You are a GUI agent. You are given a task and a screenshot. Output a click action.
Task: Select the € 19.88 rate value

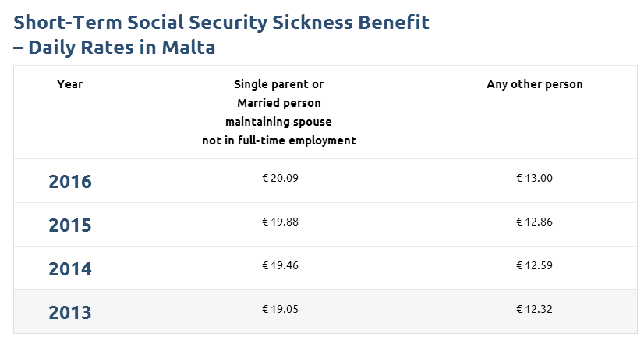[280, 222]
